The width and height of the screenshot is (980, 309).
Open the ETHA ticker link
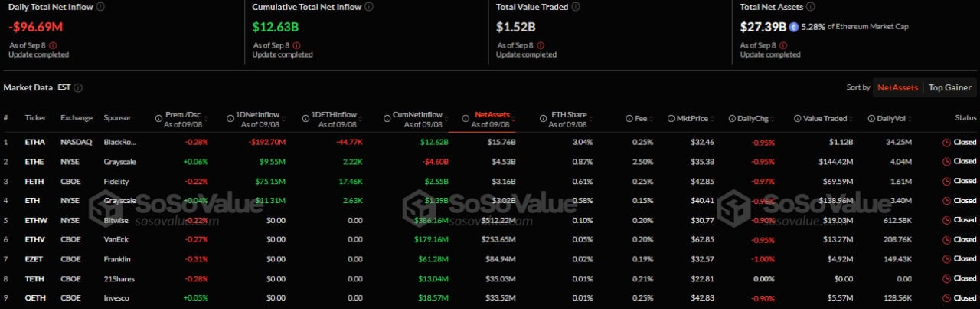click(34, 143)
